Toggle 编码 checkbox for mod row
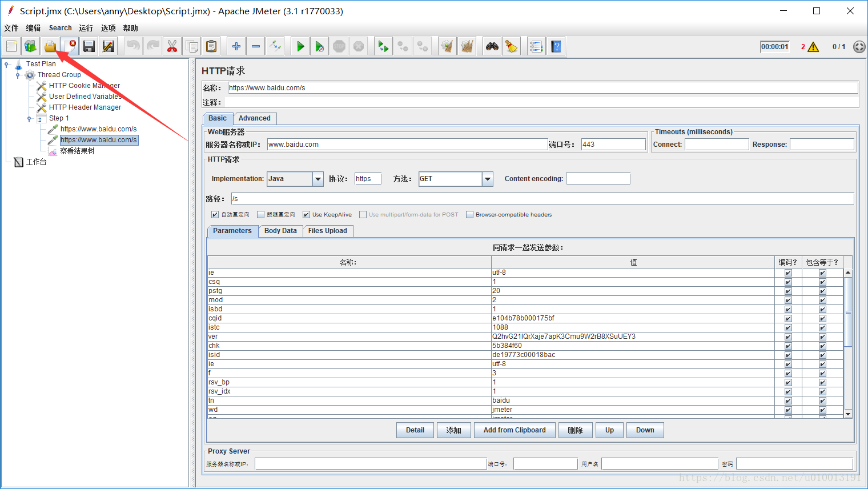The height and width of the screenshot is (489, 868). coord(788,300)
